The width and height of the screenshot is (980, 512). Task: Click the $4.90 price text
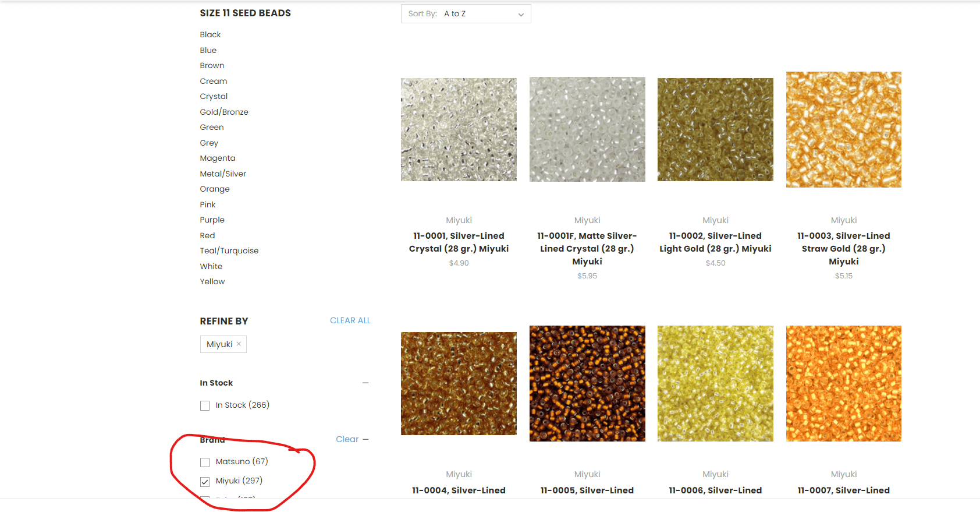pyautogui.click(x=459, y=263)
